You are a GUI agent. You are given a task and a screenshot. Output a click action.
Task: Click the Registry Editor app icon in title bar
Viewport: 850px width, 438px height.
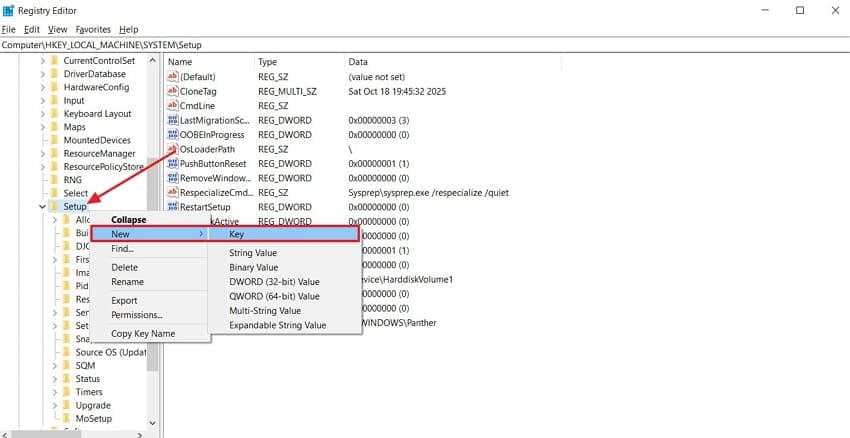click(x=8, y=10)
